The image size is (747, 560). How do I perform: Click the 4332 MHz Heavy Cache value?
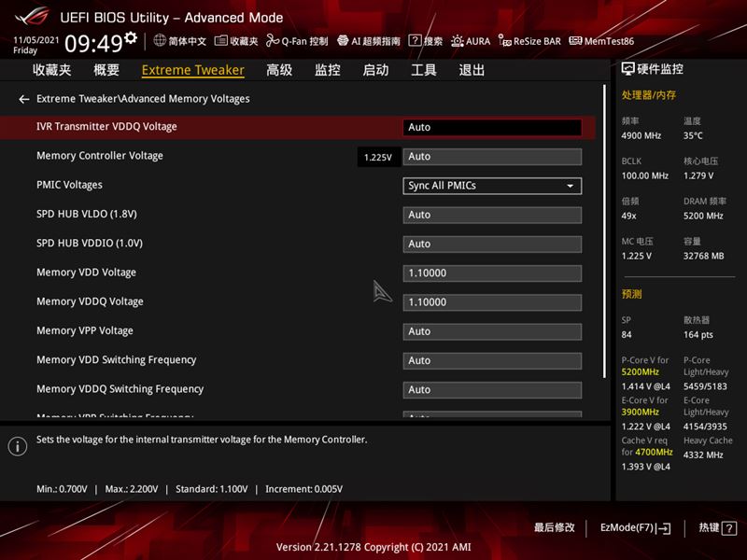[703, 455]
